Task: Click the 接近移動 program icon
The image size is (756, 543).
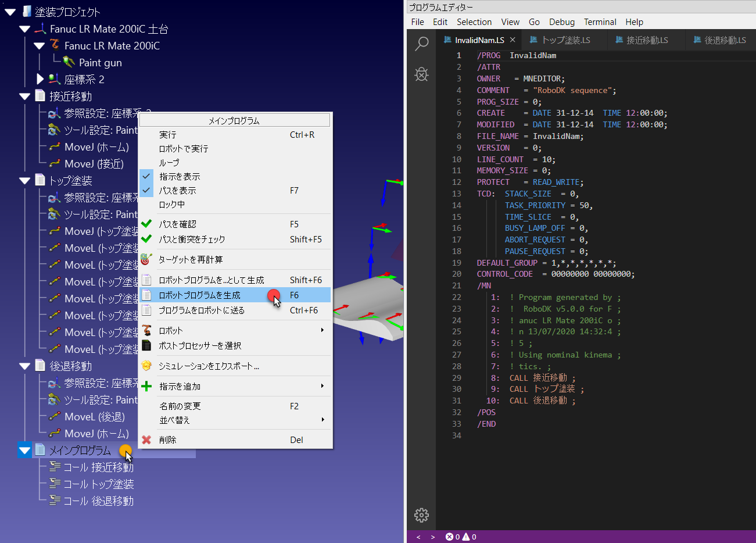Action: (40, 95)
